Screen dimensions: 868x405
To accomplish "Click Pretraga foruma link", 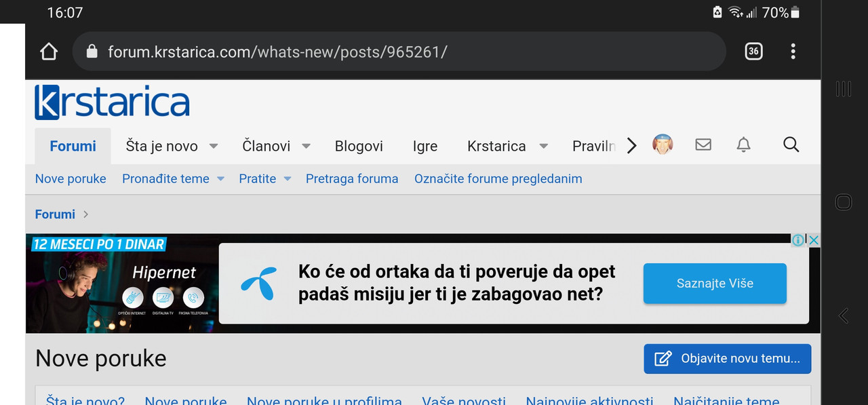I will (352, 179).
